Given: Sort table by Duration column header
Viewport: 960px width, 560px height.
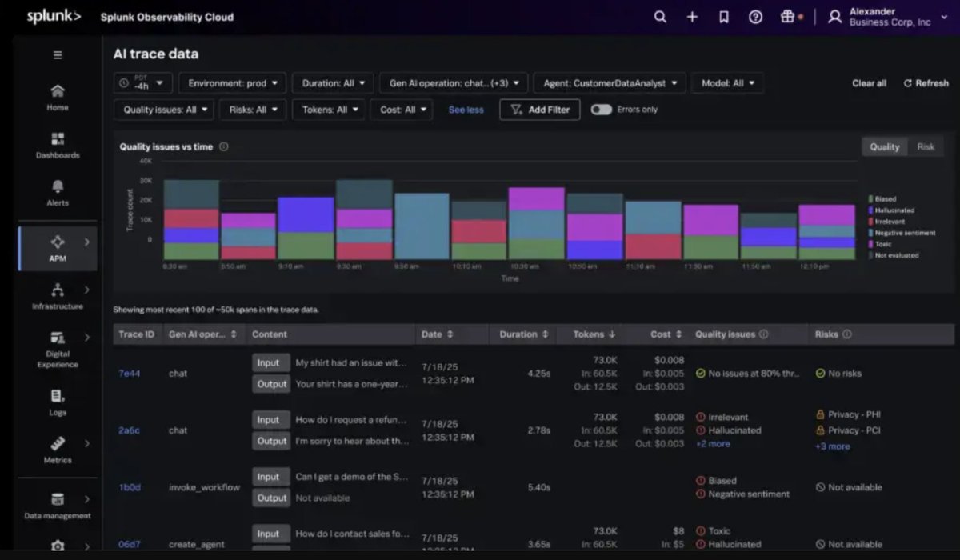Looking at the screenshot, I should (524, 334).
